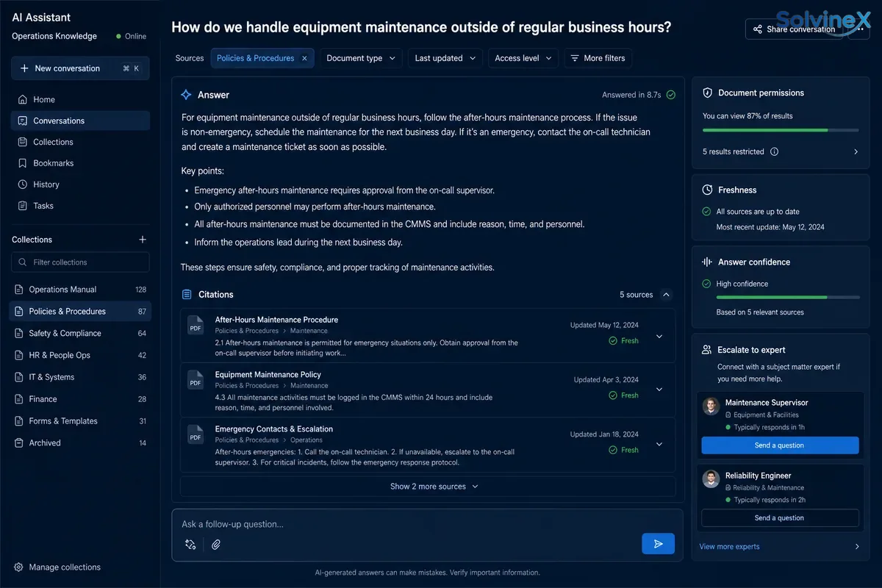Expand the Emergency Contacts & Escalation citation
The image size is (882, 588).
pyautogui.click(x=659, y=444)
